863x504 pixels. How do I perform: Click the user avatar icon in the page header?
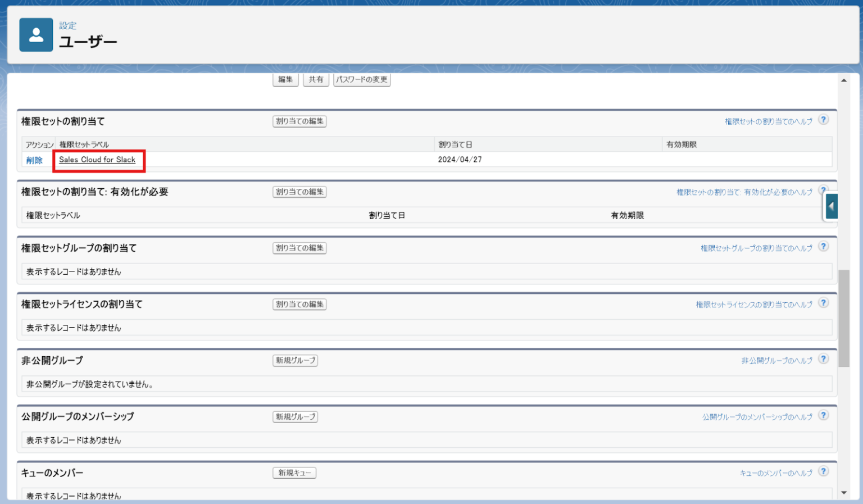(x=36, y=35)
